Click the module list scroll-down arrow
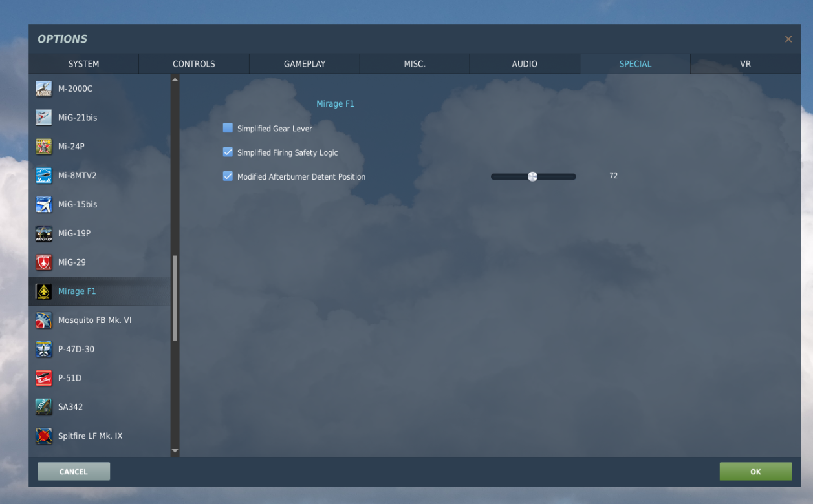The image size is (813, 504). pyautogui.click(x=175, y=450)
